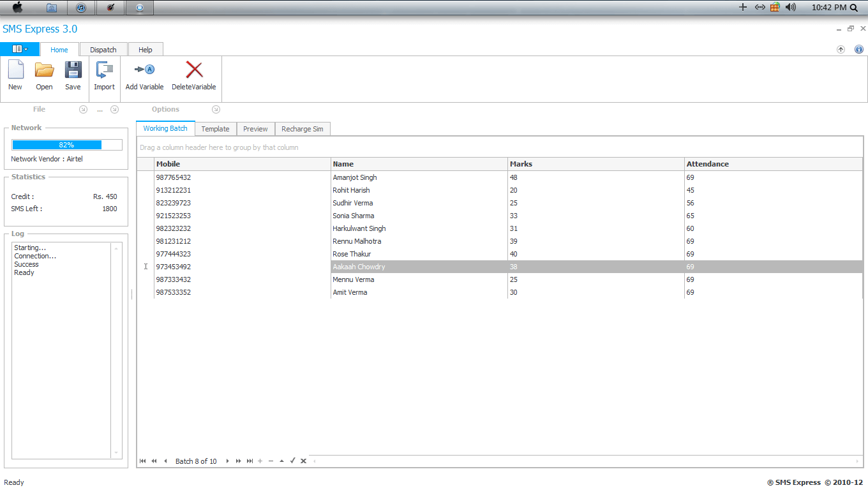Go to the last batch record
Screen dimensions: 868x490
point(250,461)
